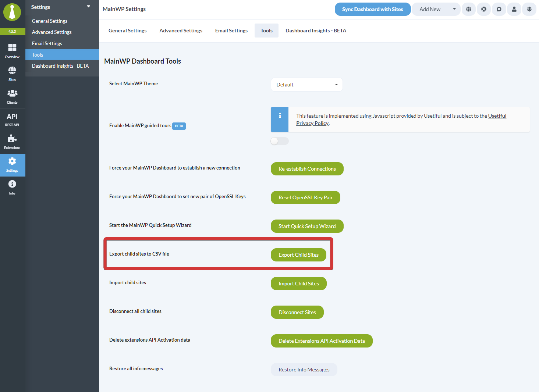The image size is (539, 392).
Task: Switch to Dashboard Insights - BETA tab
Action: 316,31
